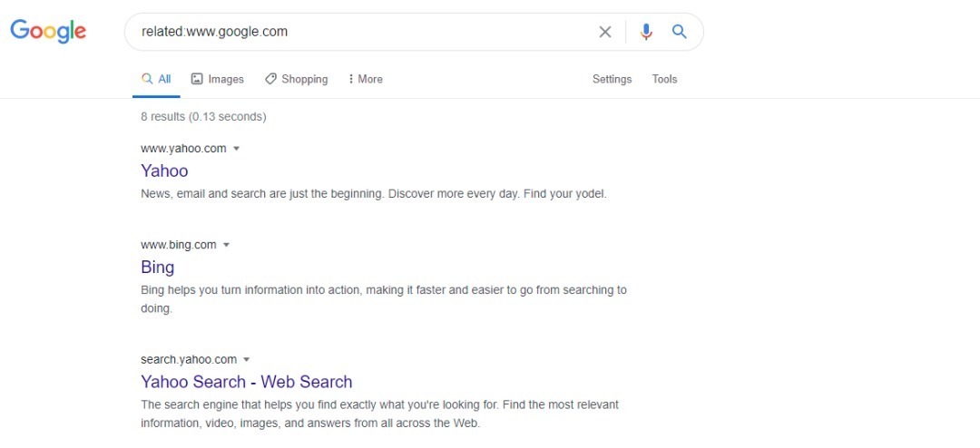
Task: Click the All tab search icon
Action: (x=147, y=79)
